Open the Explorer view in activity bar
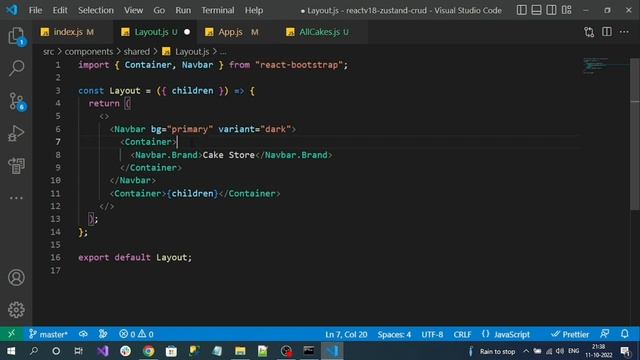Screen dimensions: 640x360 pyautogui.click(x=16, y=36)
